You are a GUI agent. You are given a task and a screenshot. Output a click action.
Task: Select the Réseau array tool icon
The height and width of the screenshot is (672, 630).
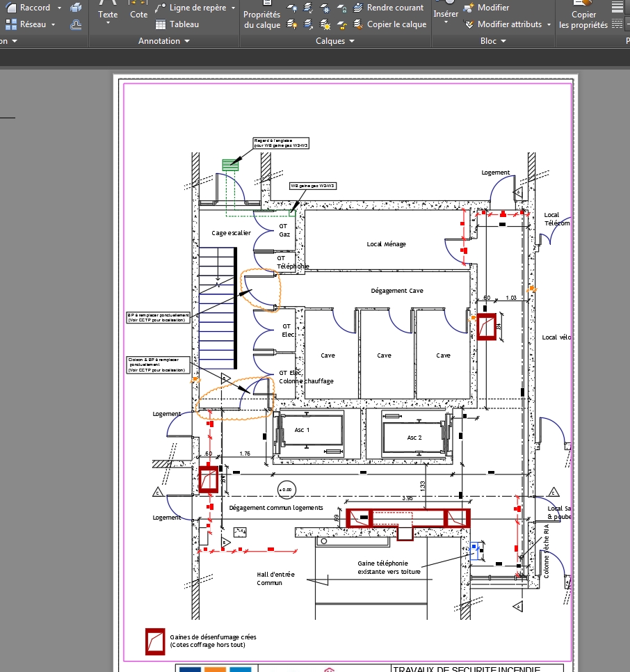(10, 24)
